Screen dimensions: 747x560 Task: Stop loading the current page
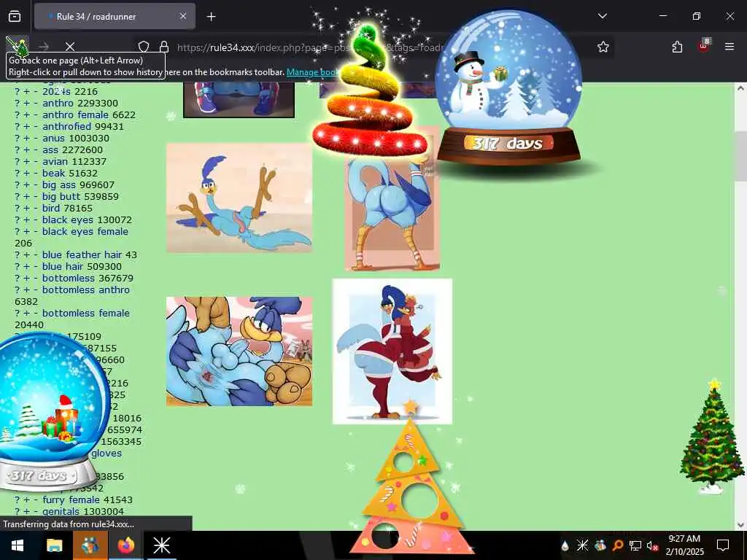click(x=70, y=46)
